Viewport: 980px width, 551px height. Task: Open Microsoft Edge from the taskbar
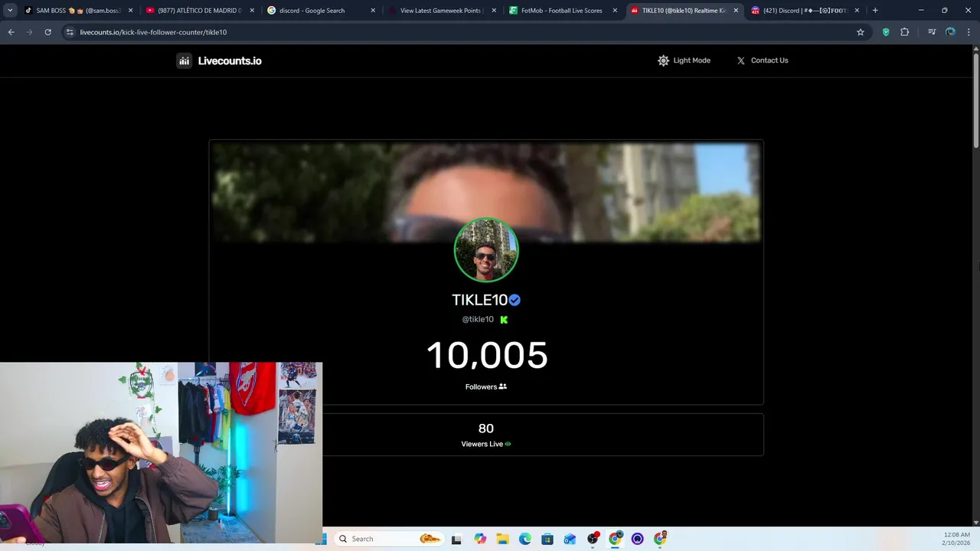tap(525, 539)
